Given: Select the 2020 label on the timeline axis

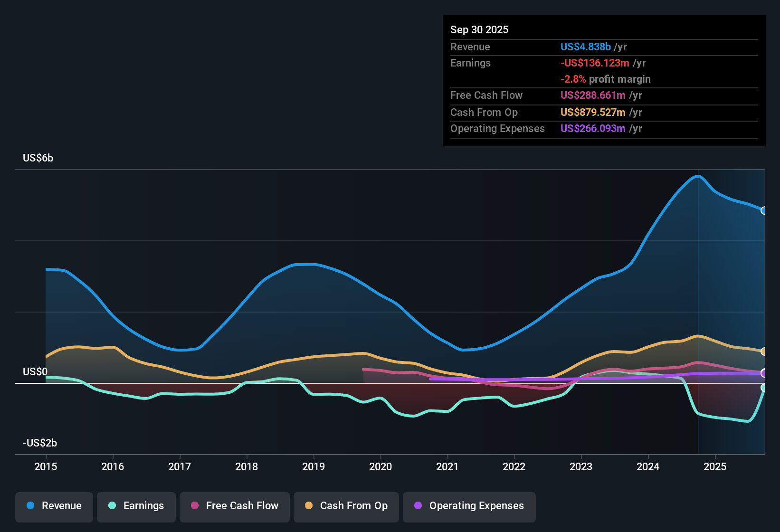Looking at the screenshot, I should pyautogui.click(x=380, y=467).
